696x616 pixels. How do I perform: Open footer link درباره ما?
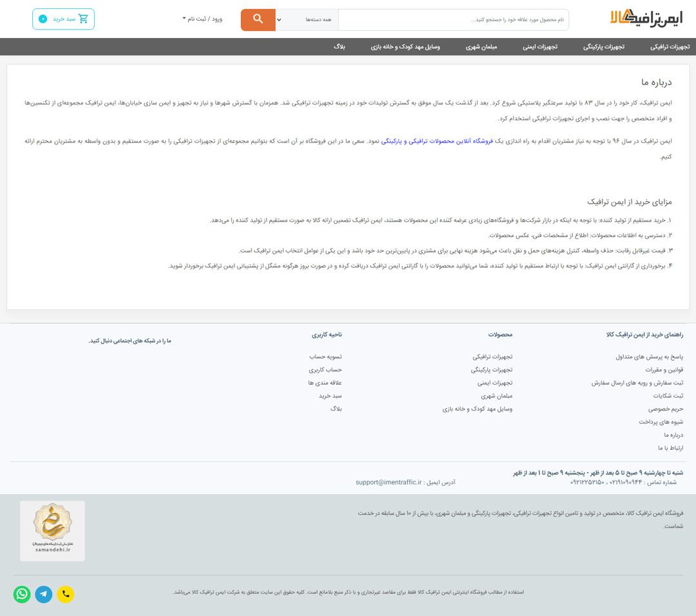coord(673,435)
